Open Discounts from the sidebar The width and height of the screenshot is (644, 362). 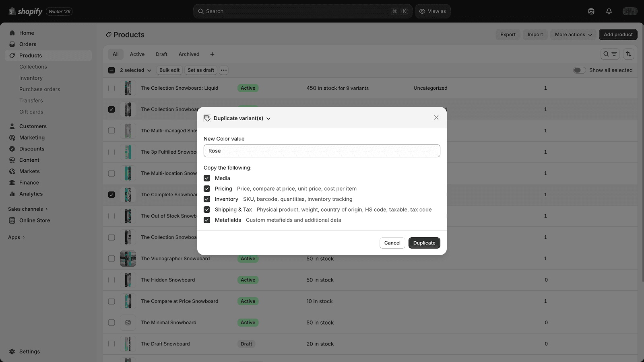coord(31,148)
